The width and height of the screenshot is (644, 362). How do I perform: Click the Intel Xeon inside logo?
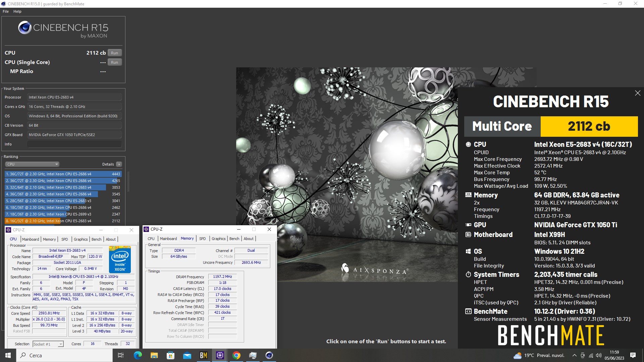tap(120, 259)
